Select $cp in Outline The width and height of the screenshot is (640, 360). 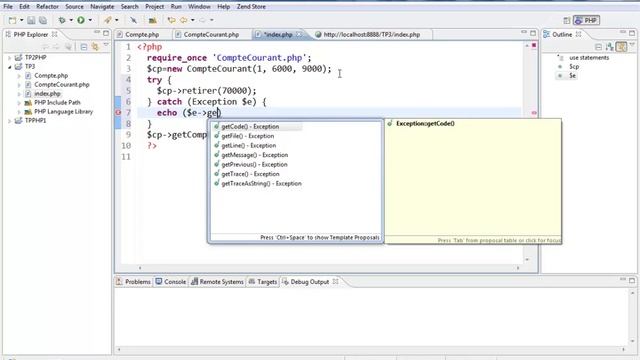574,67
